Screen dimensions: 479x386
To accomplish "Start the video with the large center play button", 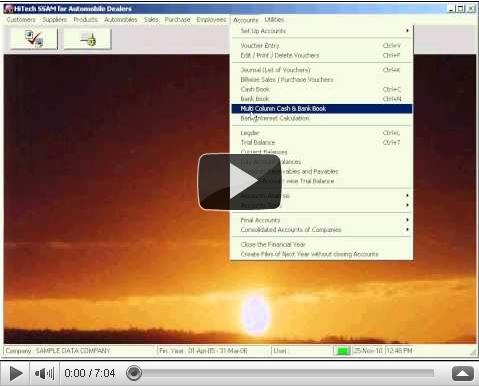I will point(240,182).
